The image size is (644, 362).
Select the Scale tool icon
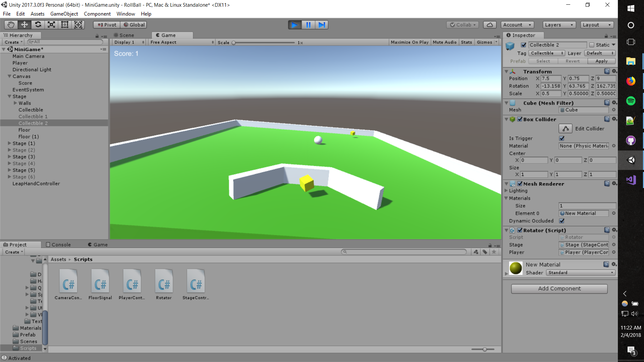pyautogui.click(x=51, y=25)
